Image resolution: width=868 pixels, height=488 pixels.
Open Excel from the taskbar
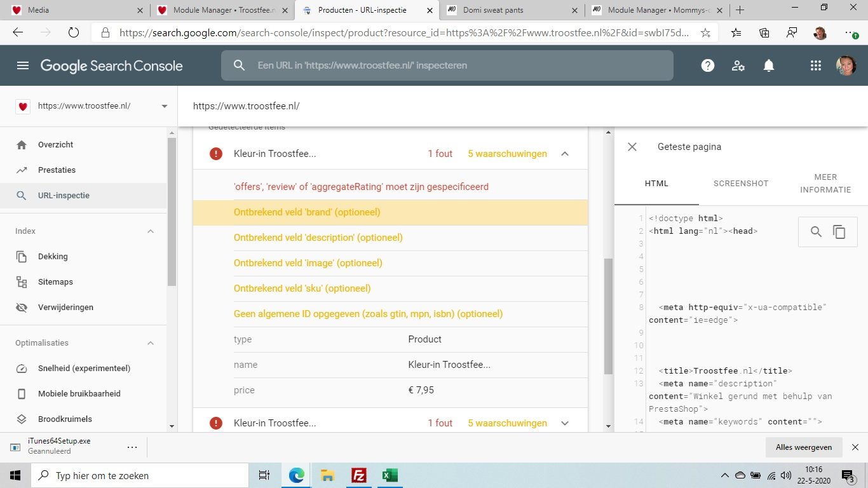(x=390, y=475)
